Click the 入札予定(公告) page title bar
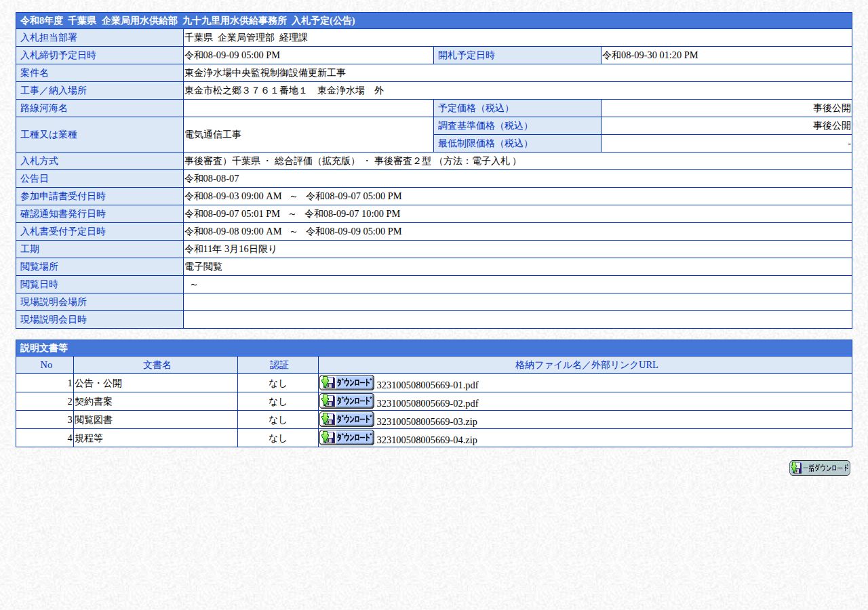The width and height of the screenshot is (868, 610). (x=434, y=20)
